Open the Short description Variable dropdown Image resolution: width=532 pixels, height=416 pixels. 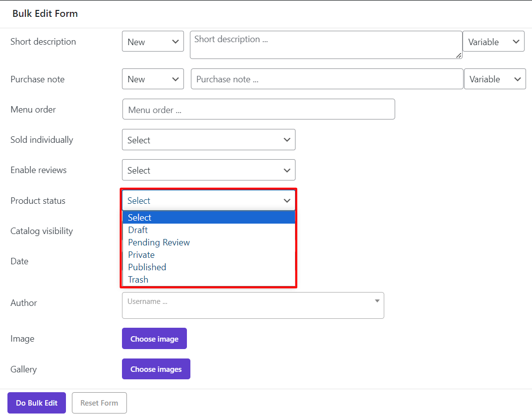(x=493, y=42)
